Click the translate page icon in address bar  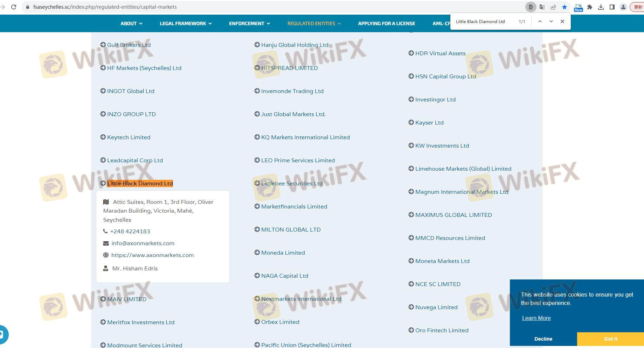pyautogui.click(x=542, y=7)
